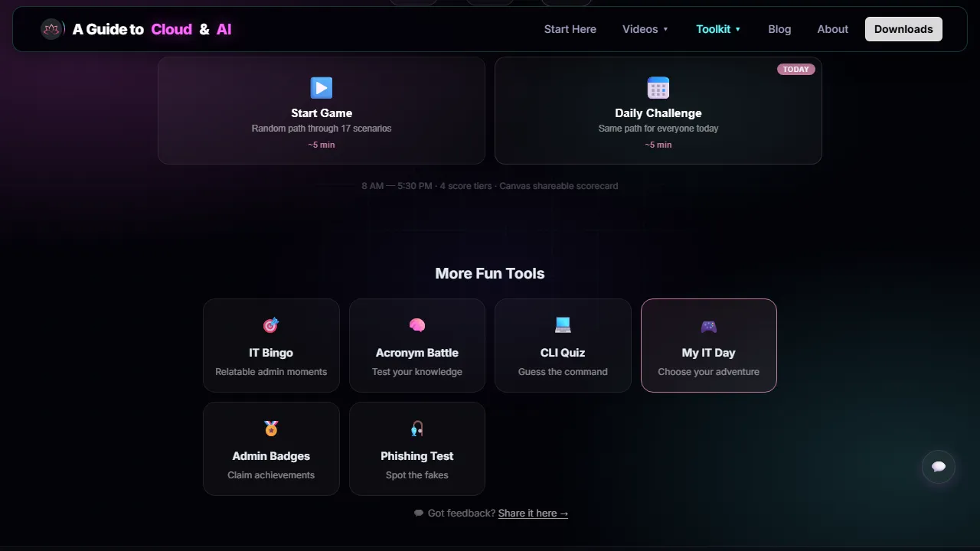Screen dimensions: 980x551
Task: Click the calendar icon on Daily Challenge
Action: pyautogui.click(x=658, y=87)
